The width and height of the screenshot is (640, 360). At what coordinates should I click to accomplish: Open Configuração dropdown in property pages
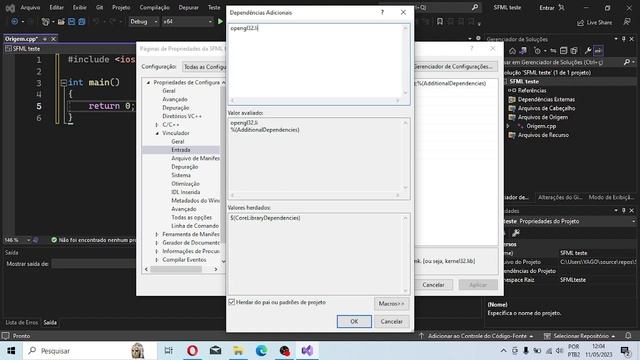coord(204,67)
